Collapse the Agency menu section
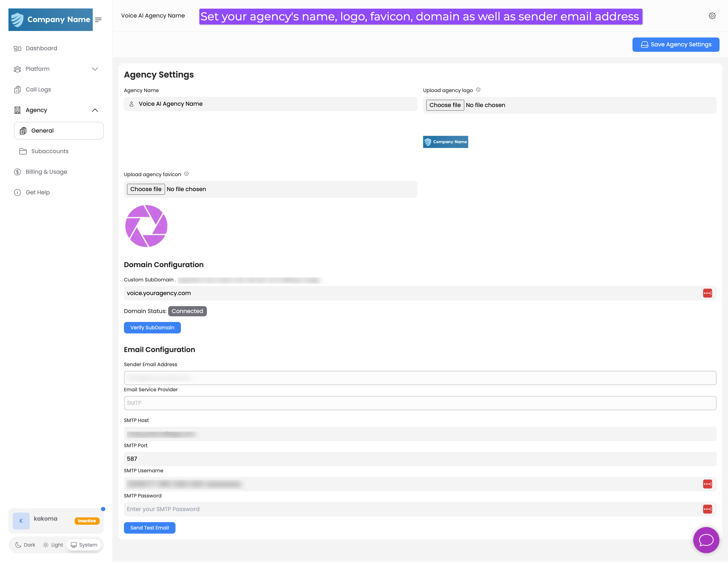The width and height of the screenshot is (728, 562). pos(95,110)
